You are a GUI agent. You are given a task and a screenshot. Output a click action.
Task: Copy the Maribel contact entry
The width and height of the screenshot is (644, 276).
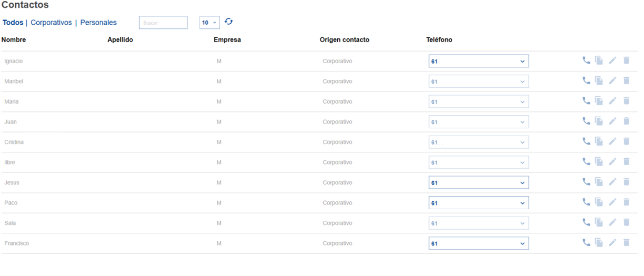(x=599, y=81)
